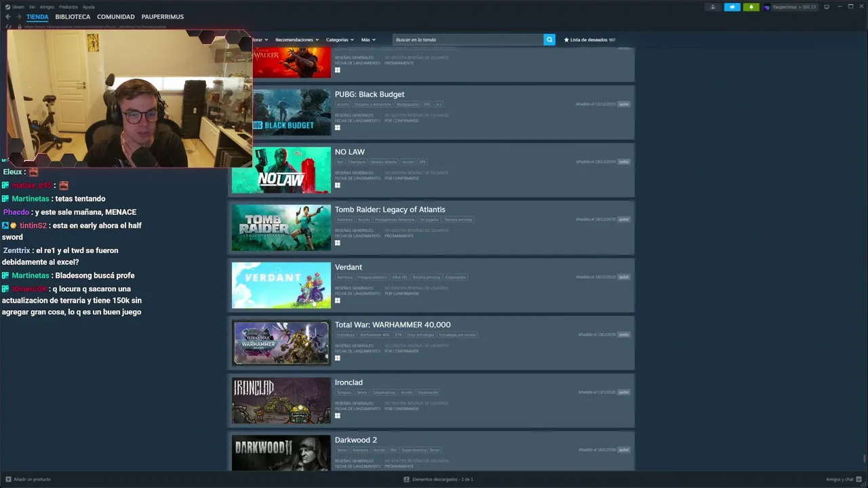Click the Cyberpunk tag on NO LAW

pos(357,162)
